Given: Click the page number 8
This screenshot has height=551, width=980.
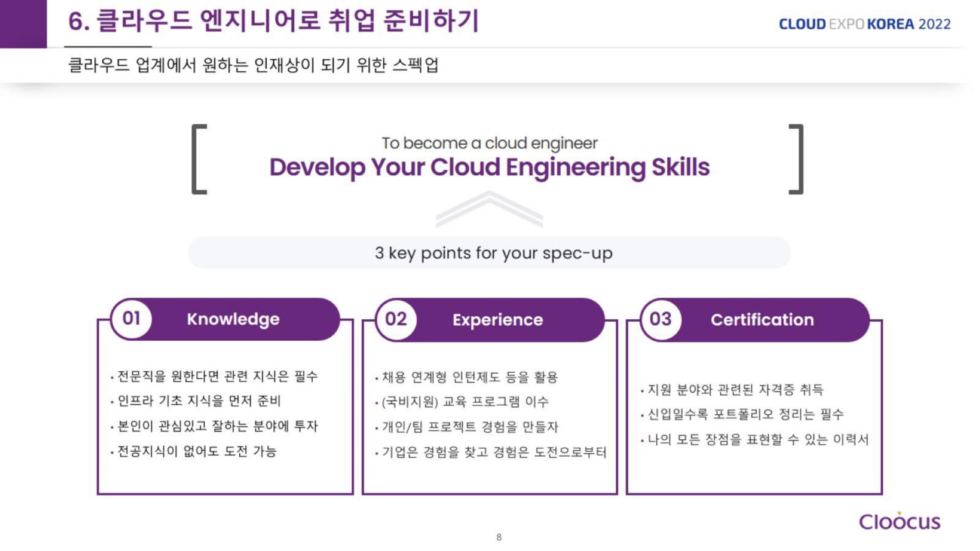Looking at the screenshot, I should (499, 537).
